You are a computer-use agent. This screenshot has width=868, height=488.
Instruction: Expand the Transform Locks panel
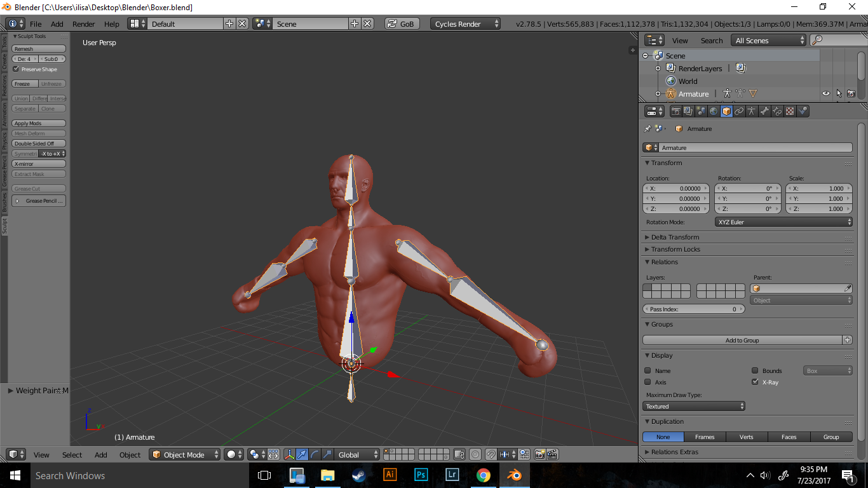tap(675, 249)
